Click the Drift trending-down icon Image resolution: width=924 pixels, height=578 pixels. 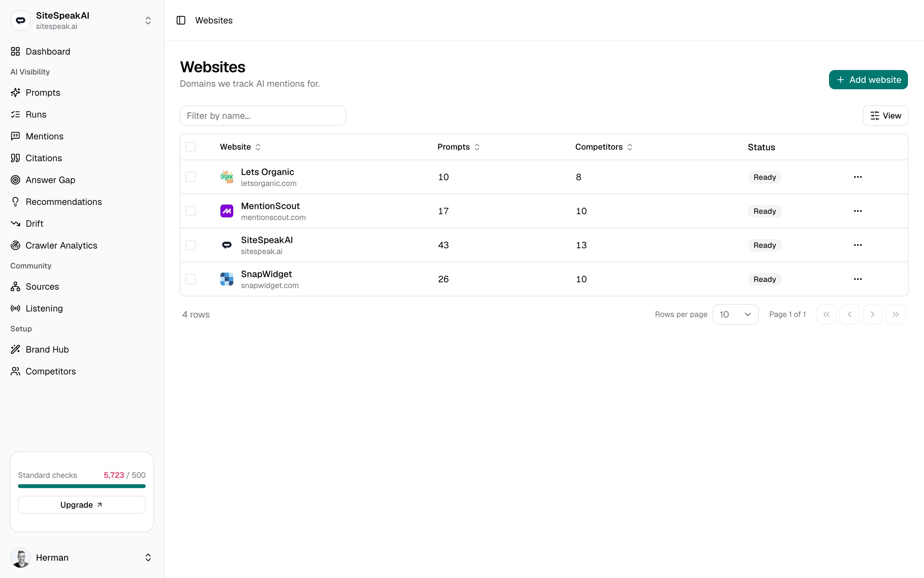click(15, 223)
